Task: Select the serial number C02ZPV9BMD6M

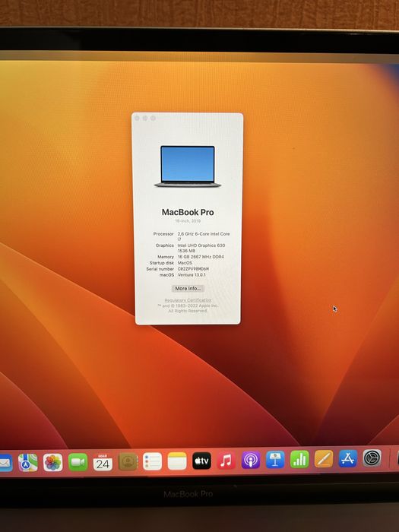Action: click(193, 269)
